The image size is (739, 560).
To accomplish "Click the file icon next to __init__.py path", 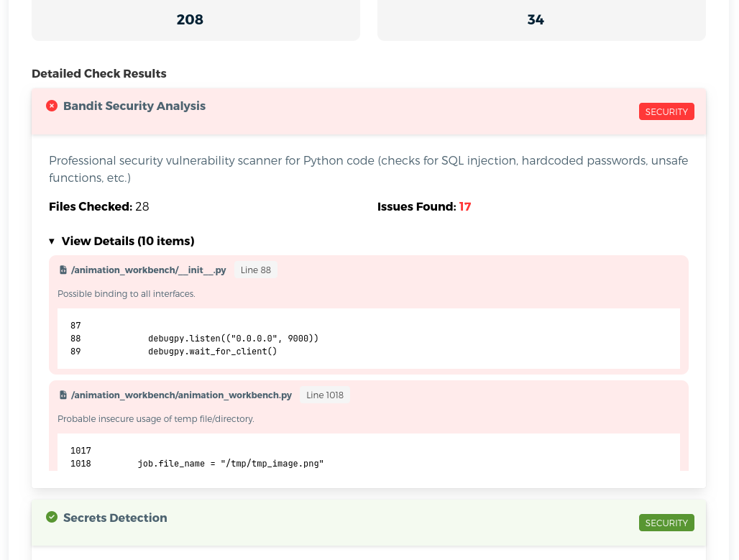I will [x=63, y=270].
